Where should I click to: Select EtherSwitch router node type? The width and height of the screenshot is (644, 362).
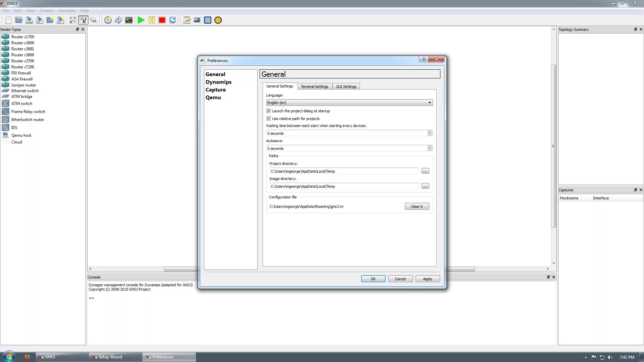(x=28, y=120)
